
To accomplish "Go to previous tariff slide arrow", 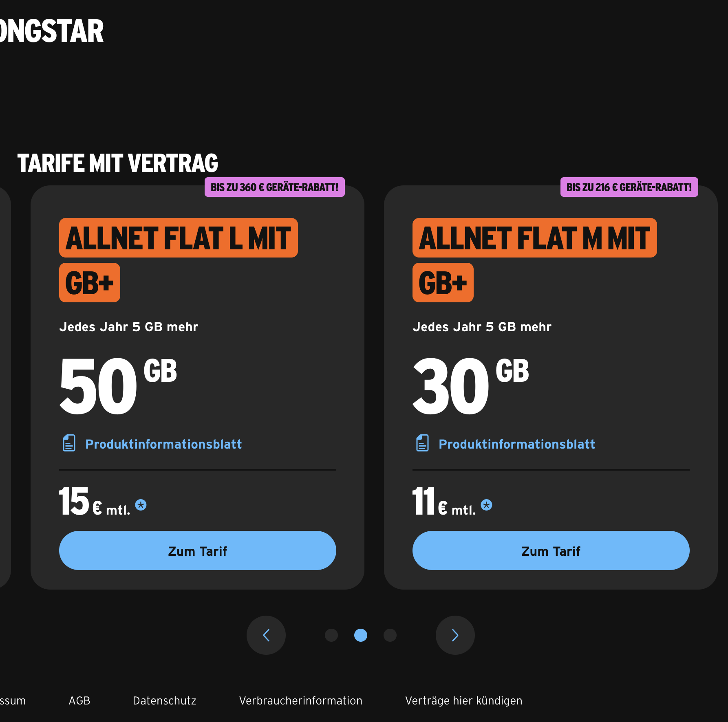I will point(266,635).
